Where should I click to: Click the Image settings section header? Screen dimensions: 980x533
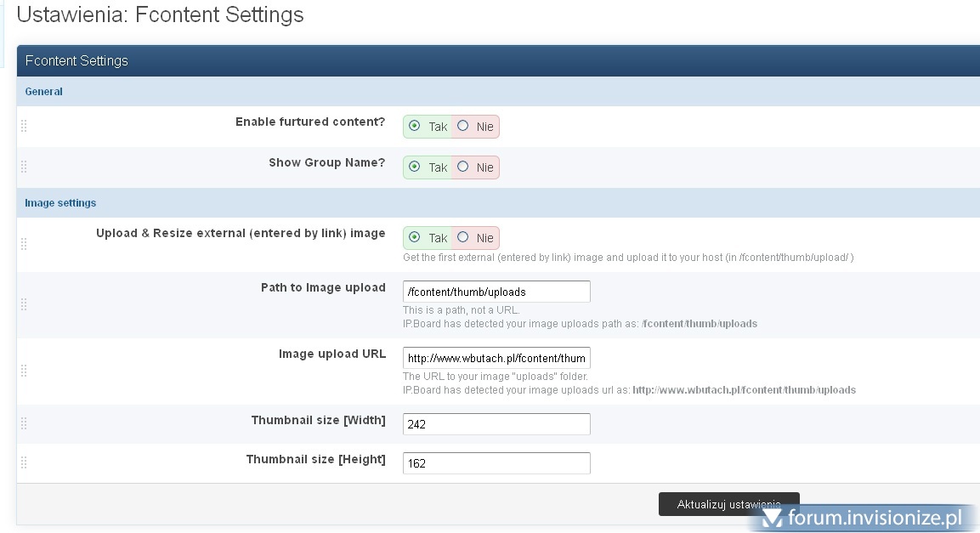click(60, 203)
